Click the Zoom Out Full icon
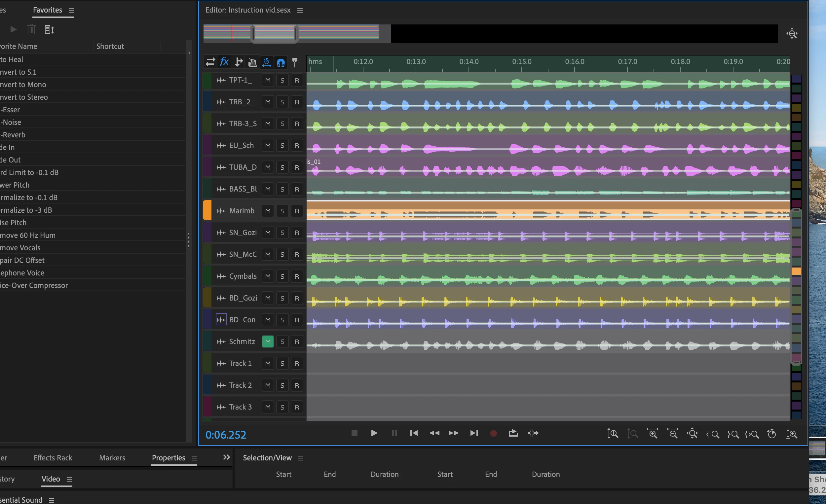This screenshot has height=504, width=826. (692, 434)
